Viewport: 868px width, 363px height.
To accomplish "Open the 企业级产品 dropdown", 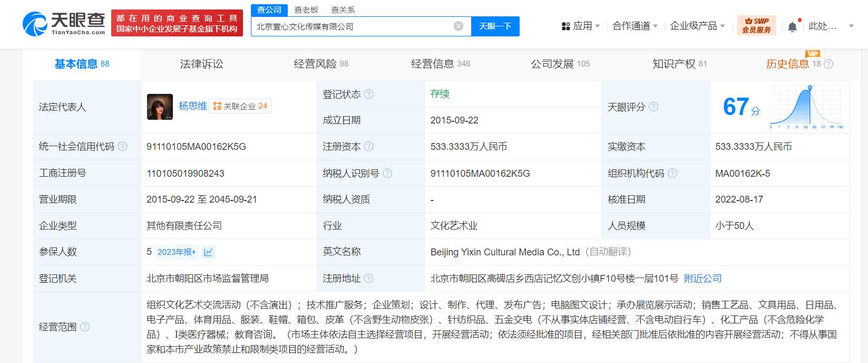I will coord(697,26).
